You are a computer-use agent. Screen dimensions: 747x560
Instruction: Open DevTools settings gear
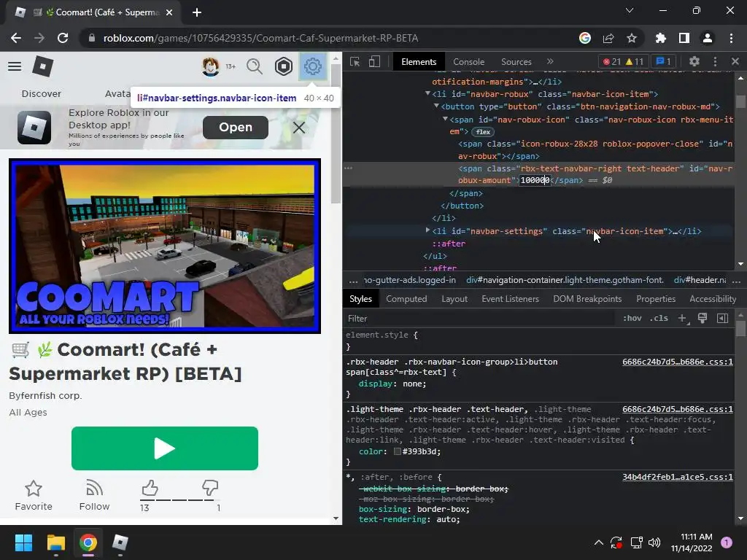(694, 61)
